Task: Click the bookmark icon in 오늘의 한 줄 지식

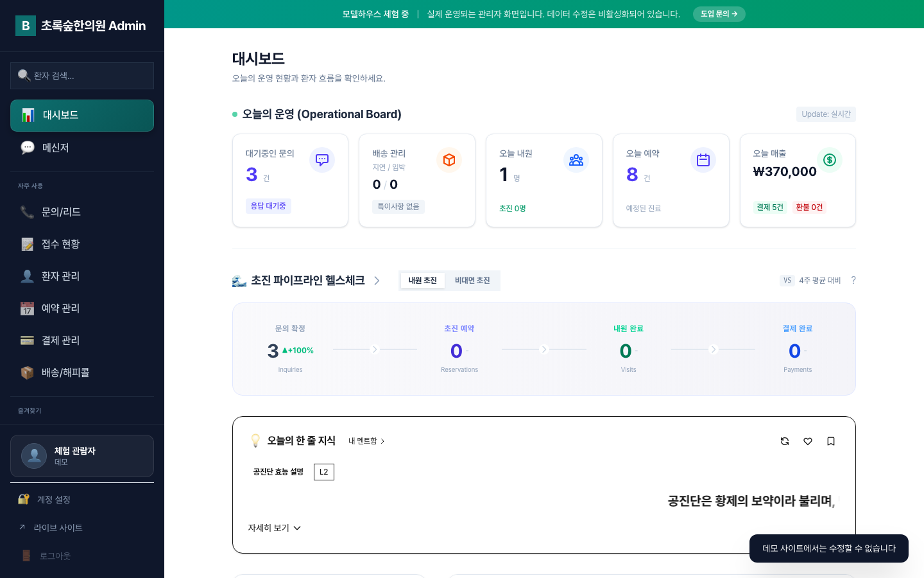Action: tap(831, 441)
